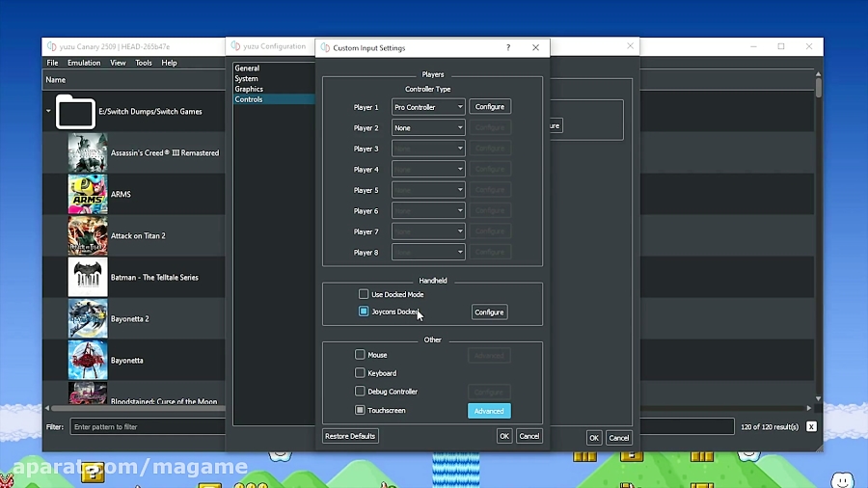Click the game list scroll up arrow
The image size is (868, 488).
click(x=818, y=73)
